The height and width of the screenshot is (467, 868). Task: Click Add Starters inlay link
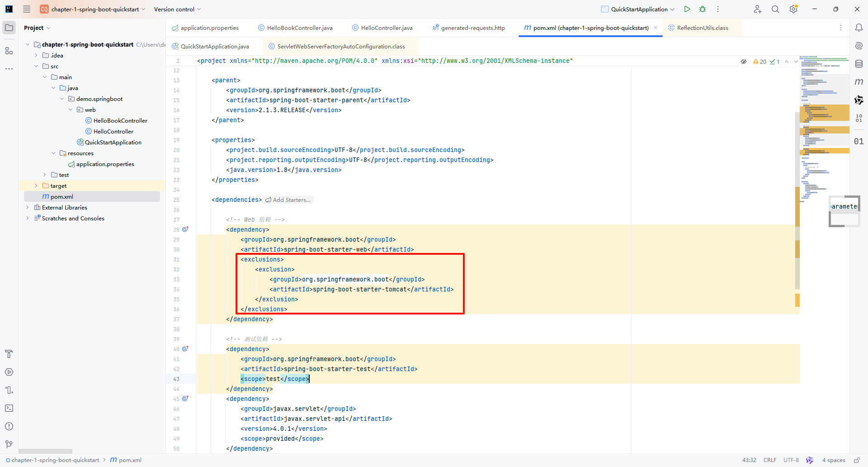288,200
